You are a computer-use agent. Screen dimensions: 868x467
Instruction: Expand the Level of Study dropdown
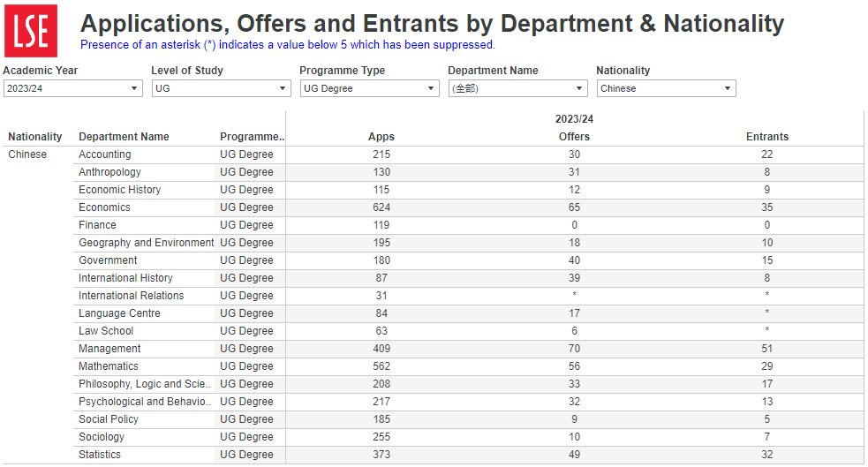(x=221, y=88)
